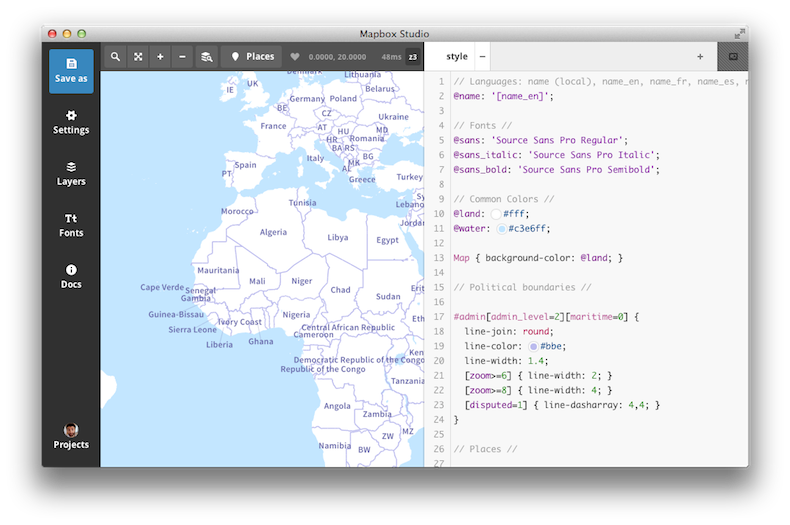Open the @water color swatch
The image size is (790, 525).
501,229
